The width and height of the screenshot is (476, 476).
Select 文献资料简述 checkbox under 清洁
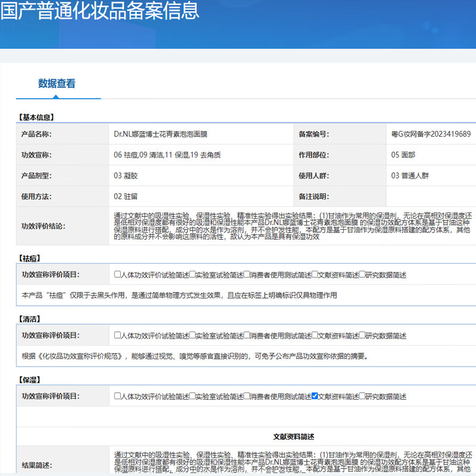(x=315, y=336)
